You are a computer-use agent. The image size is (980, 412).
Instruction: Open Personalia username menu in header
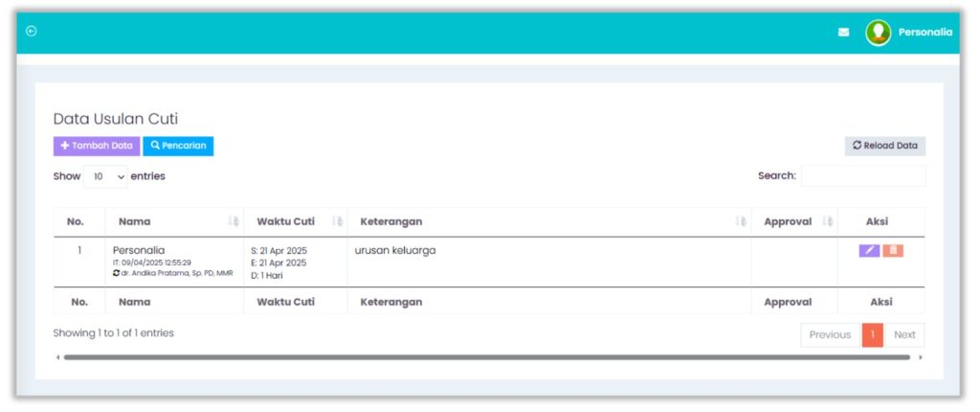click(925, 33)
